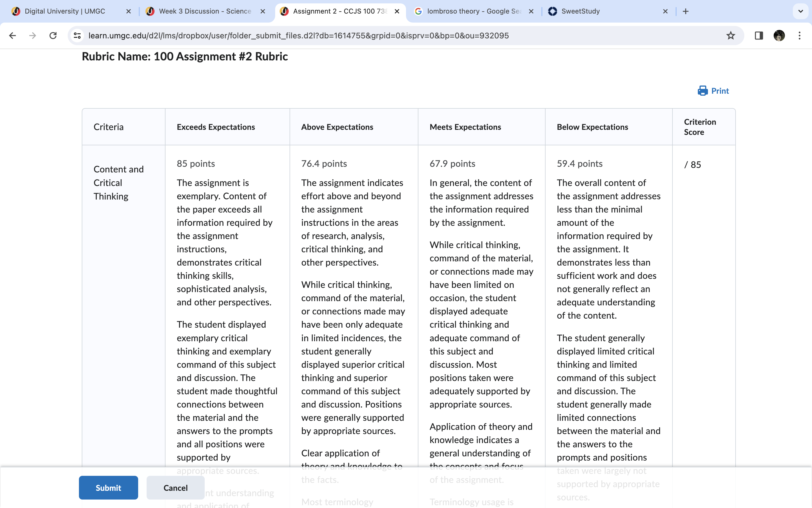The width and height of the screenshot is (812, 508).
Task: View site information icon in address bar
Action: [x=78, y=36]
